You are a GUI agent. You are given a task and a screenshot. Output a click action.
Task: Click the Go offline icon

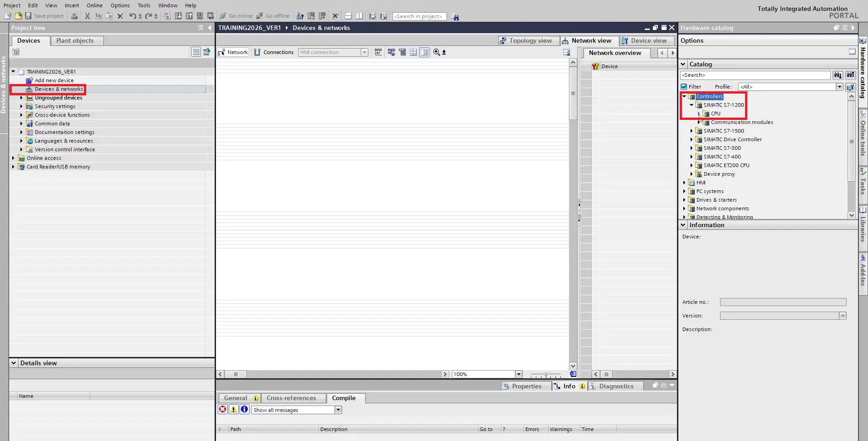point(260,16)
